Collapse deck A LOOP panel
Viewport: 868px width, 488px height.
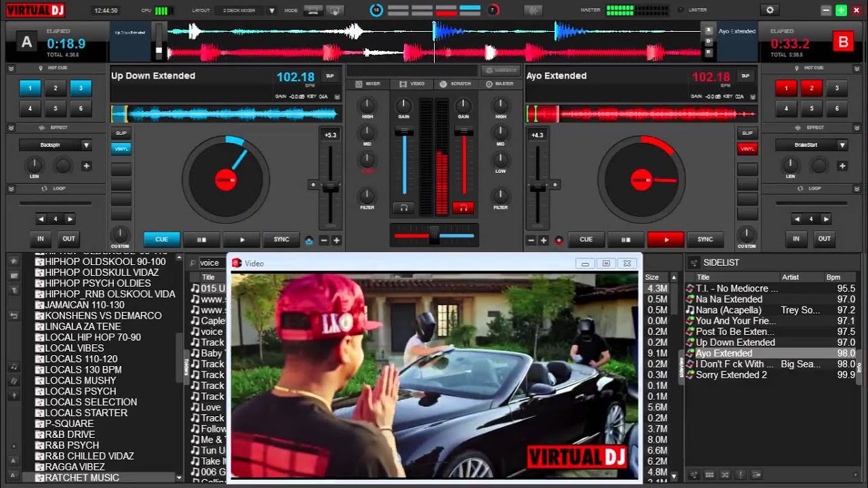[12, 188]
